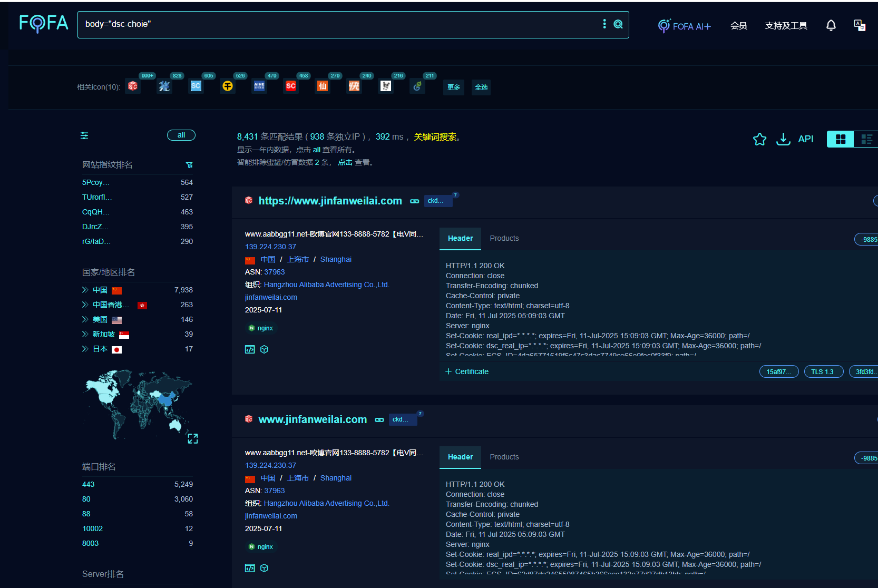Open the 会员 menu

pos(738,26)
